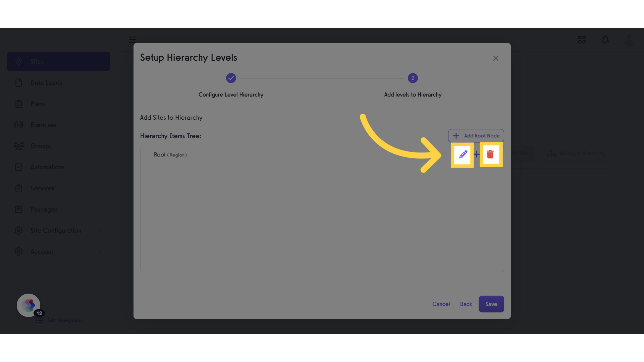Click the pencil edit icon for Root node
This screenshot has height=362, width=644.
click(x=463, y=155)
